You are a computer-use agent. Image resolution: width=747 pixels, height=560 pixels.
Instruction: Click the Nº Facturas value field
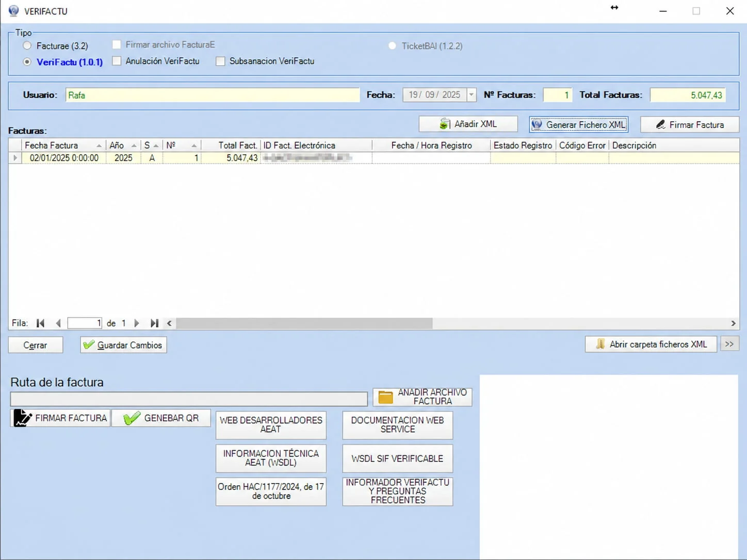[558, 95]
